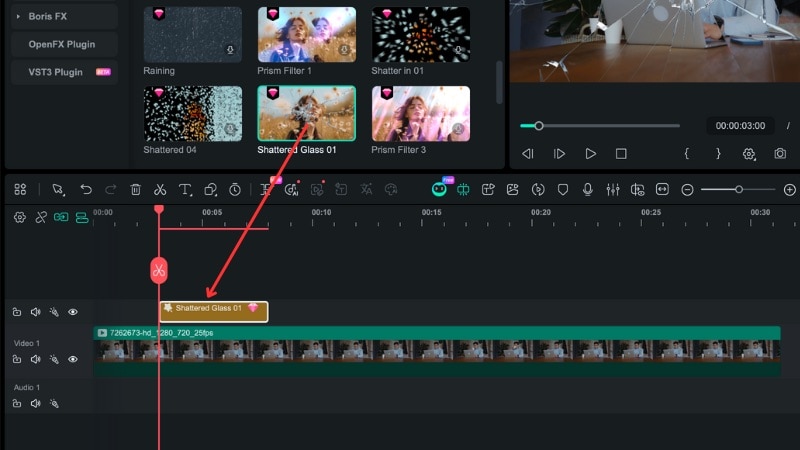Viewport: 800px width, 450px height.
Task: Expand the Boris FX category
Action: pyautogui.click(x=18, y=16)
